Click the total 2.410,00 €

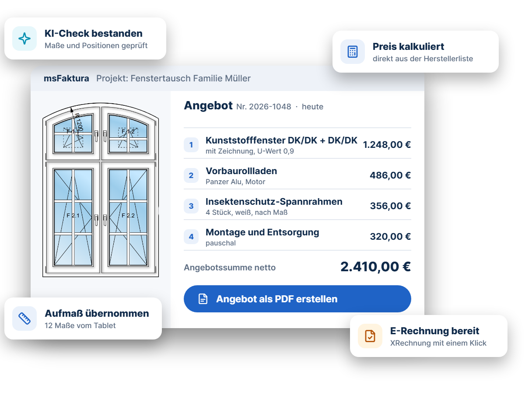point(376,266)
